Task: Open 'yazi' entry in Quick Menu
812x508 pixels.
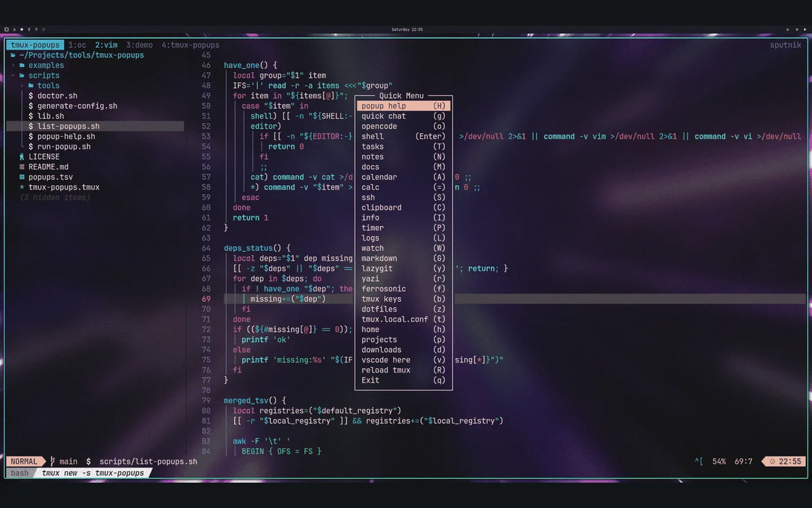Action: pyautogui.click(x=404, y=279)
